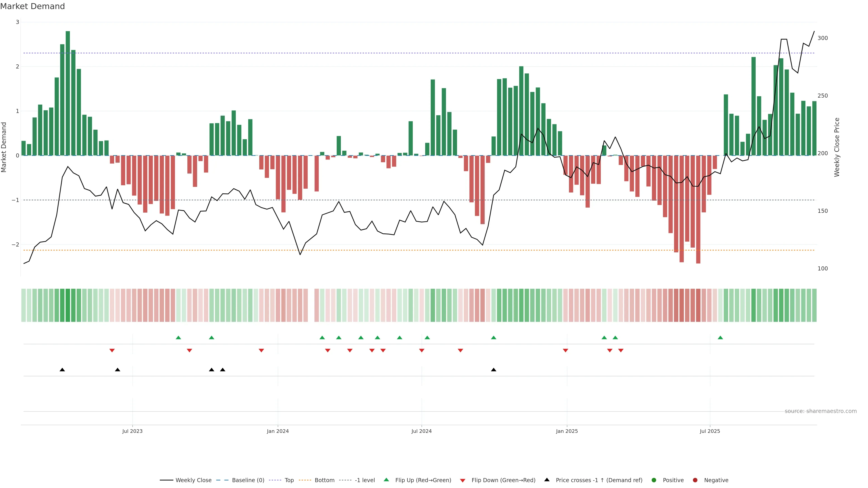Click the Market Demand chart title
This screenshot has height=488, width=868.
point(32,6)
